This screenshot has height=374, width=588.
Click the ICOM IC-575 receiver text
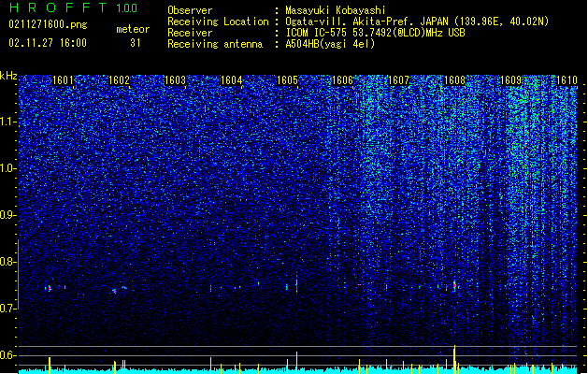(x=375, y=33)
